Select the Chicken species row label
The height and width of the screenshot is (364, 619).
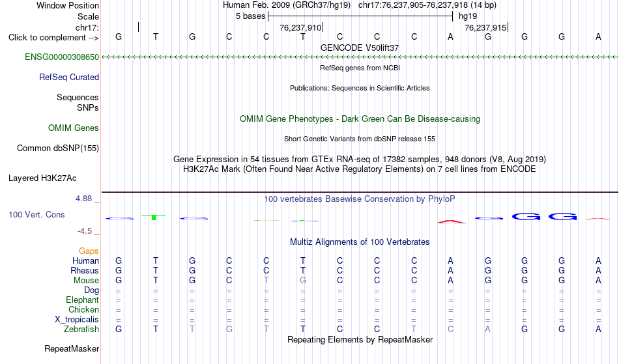(83, 310)
